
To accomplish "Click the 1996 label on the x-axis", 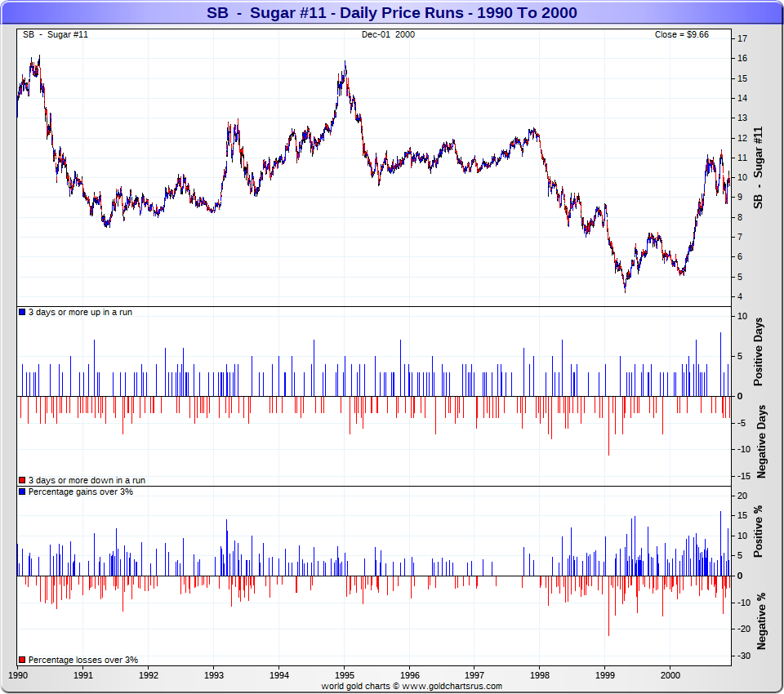I will click(409, 675).
